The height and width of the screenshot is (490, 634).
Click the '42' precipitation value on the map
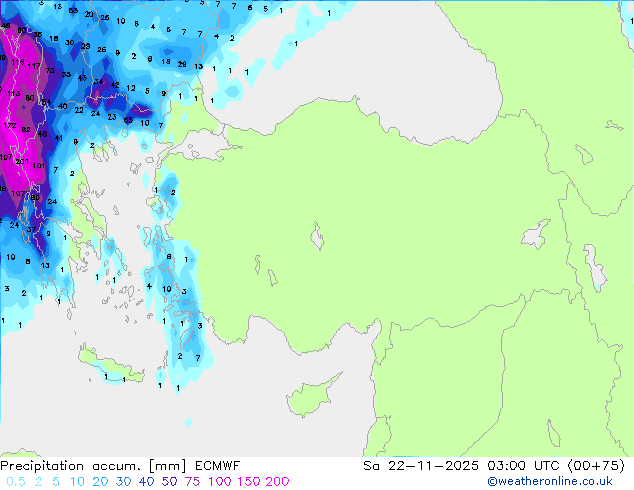[x=115, y=85]
